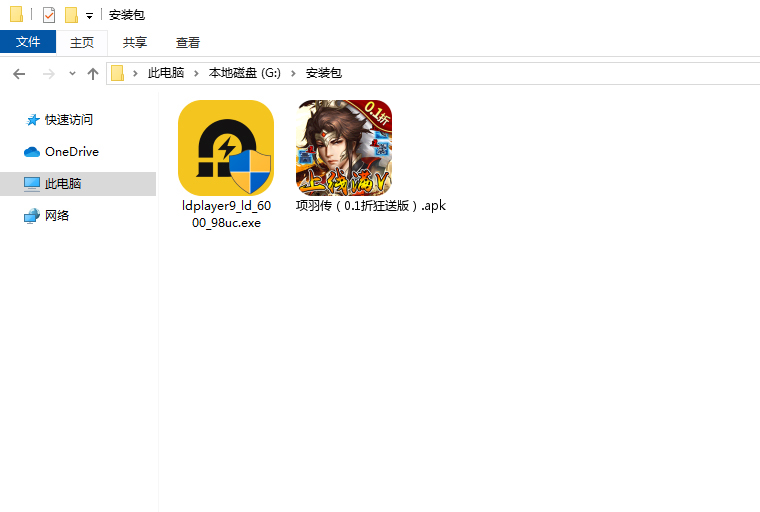
Task: Open the Customize Quick Access Toolbar dropdown
Action: (89, 16)
